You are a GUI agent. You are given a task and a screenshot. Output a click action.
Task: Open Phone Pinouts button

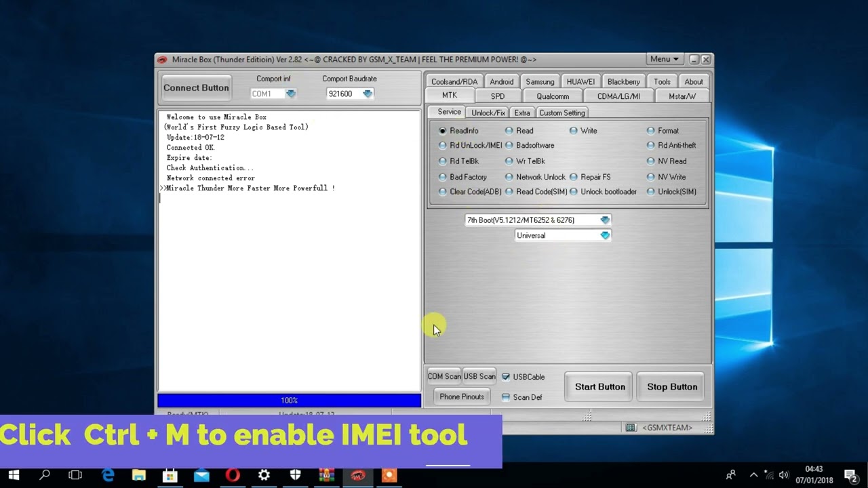click(462, 397)
